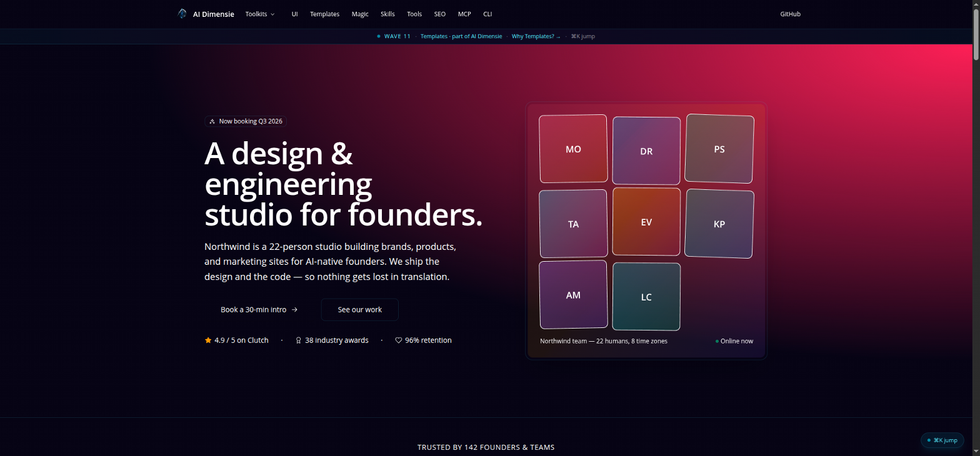Click the 'See our work' button
This screenshot has width=980, height=456.
[x=360, y=309]
